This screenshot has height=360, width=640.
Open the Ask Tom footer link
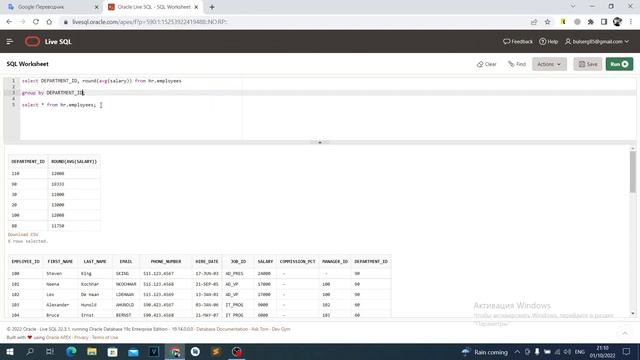click(260, 329)
